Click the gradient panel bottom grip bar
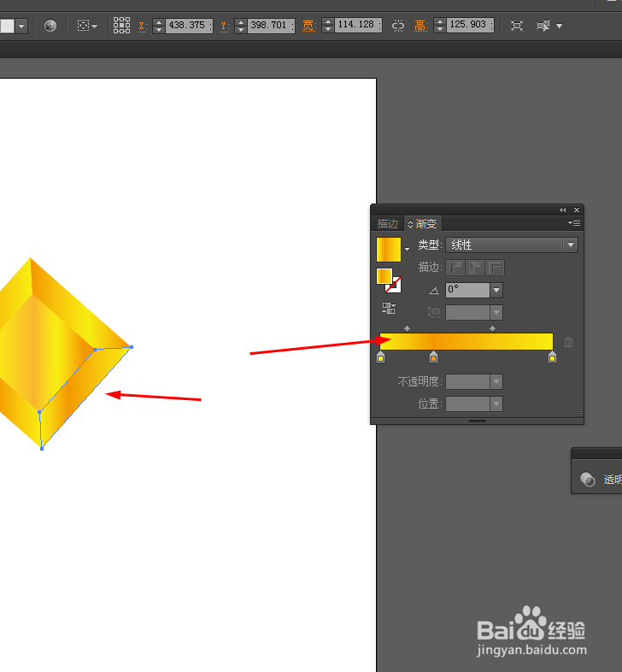The height and width of the screenshot is (672, 622). click(x=477, y=421)
